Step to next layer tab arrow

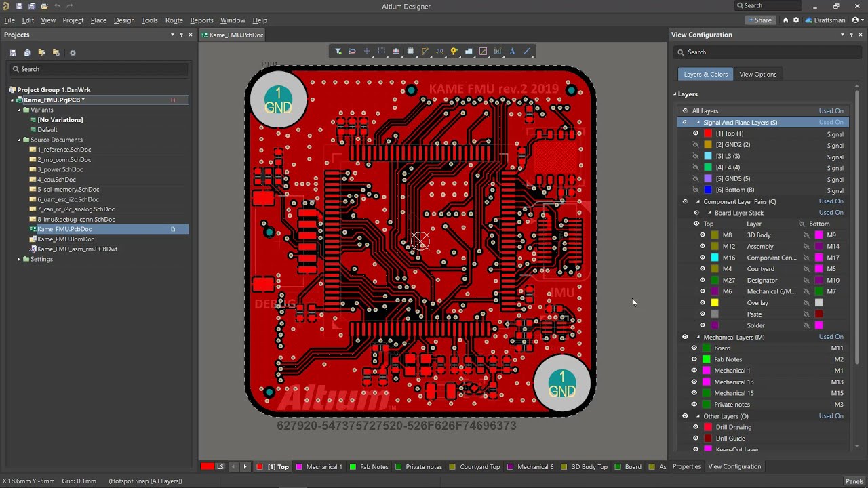[245, 466]
